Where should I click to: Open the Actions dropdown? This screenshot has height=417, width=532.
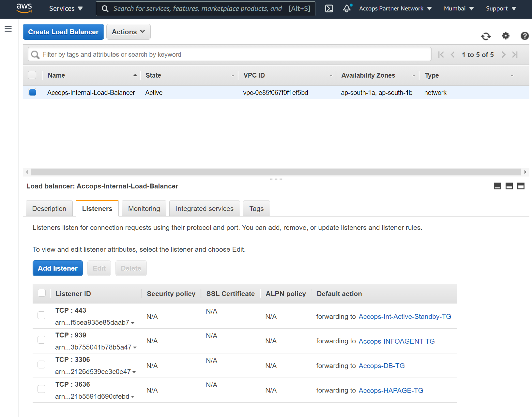(x=129, y=32)
